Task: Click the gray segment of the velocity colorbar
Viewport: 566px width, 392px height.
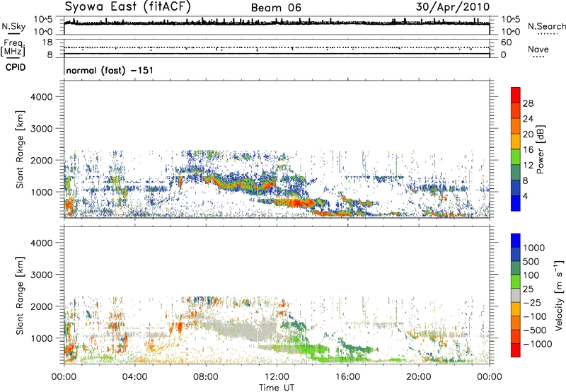Action: pyautogui.click(x=516, y=295)
